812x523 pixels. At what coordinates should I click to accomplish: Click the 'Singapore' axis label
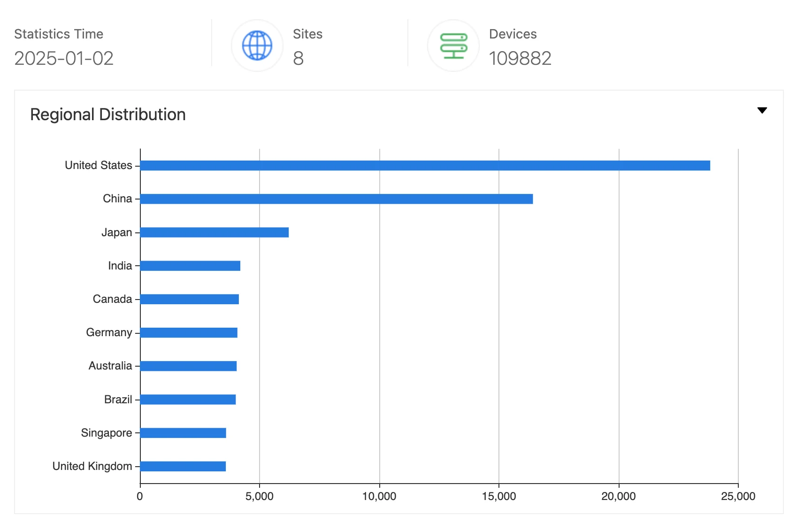[x=107, y=433]
